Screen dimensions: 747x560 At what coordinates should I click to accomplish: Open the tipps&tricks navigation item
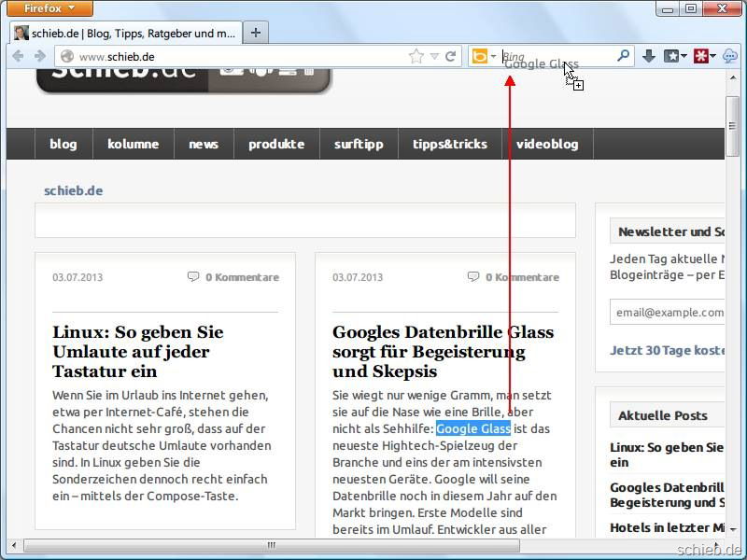450,144
